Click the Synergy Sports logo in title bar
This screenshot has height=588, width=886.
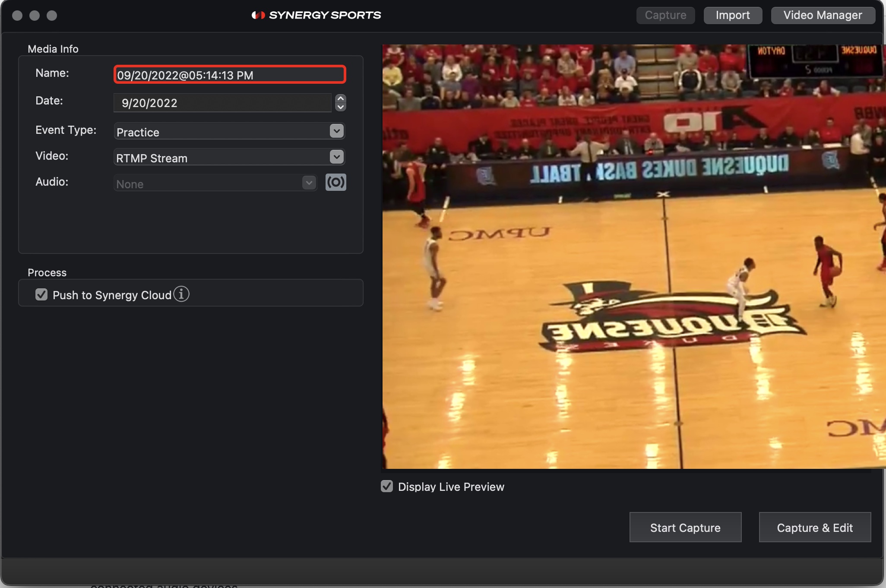pyautogui.click(x=316, y=15)
